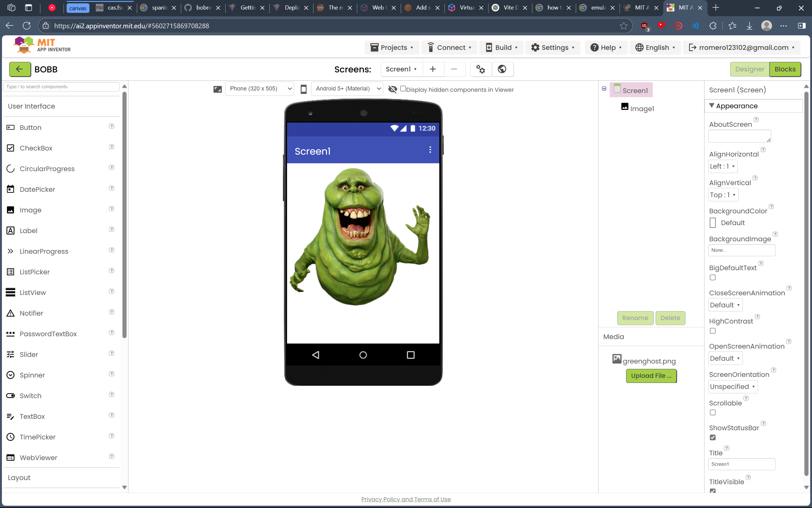The width and height of the screenshot is (812, 508).
Task: Open OpenScreenAnimation Default dropdown
Action: click(725, 358)
